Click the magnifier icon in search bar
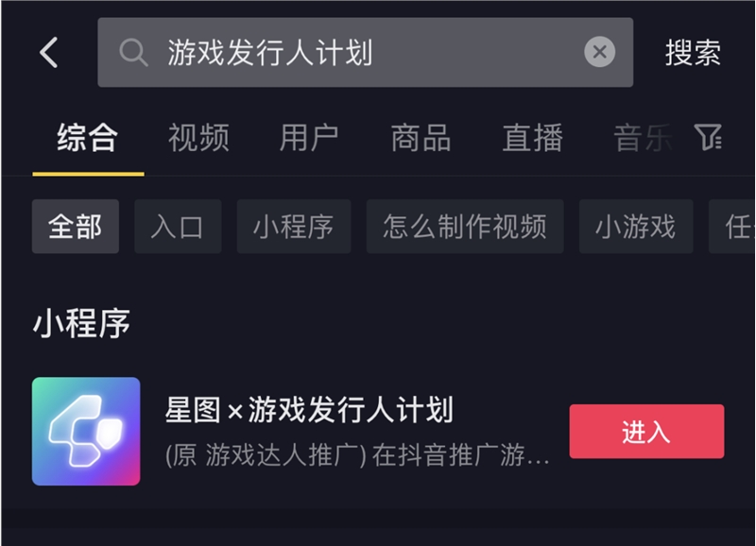756x546 pixels. click(x=132, y=52)
